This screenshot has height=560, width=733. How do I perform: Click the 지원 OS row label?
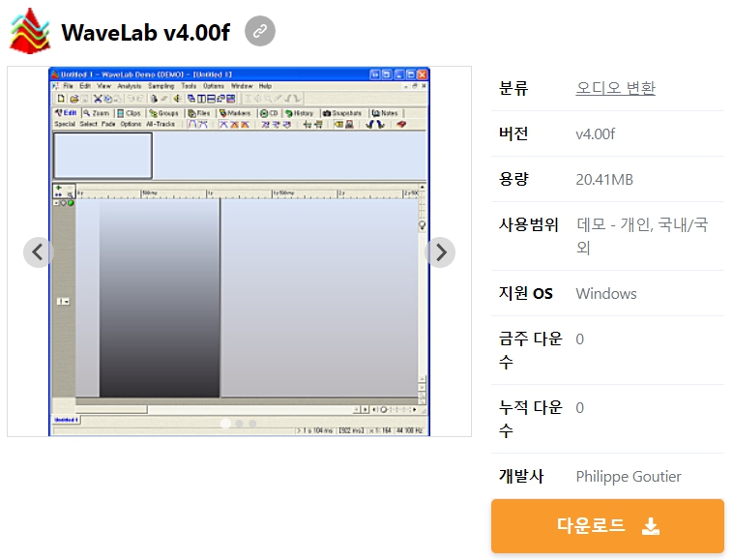[525, 294]
